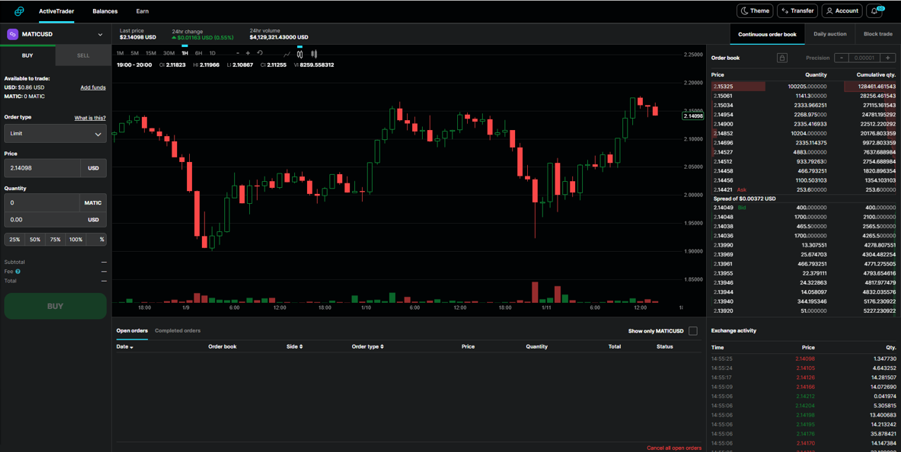This screenshot has width=901, height=452.
Task: Open the notifications bell icon
Action: point(875,11)
